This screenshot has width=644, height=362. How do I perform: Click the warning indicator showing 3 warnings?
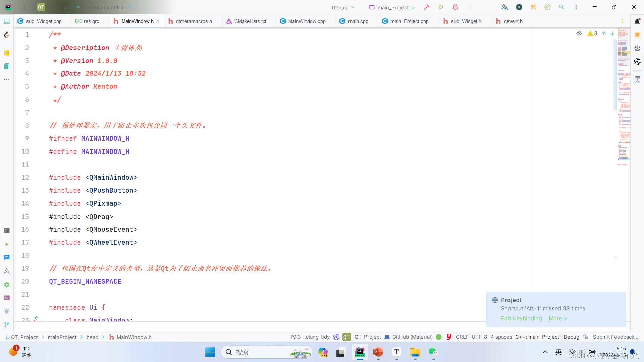click(x=593, y=33)
